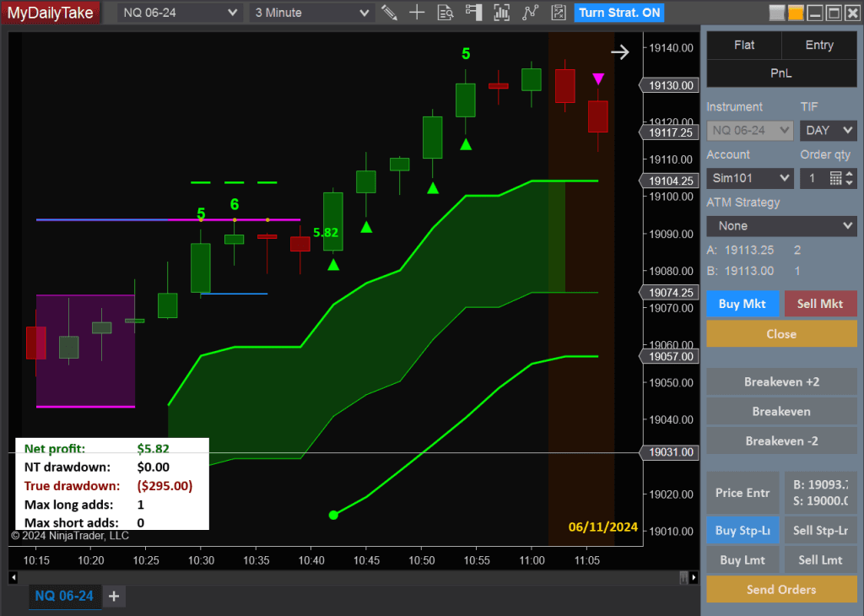The image size is (864, 616).
Task: Select the NQ 06-24 chart tab
Action: coord(65,596)
